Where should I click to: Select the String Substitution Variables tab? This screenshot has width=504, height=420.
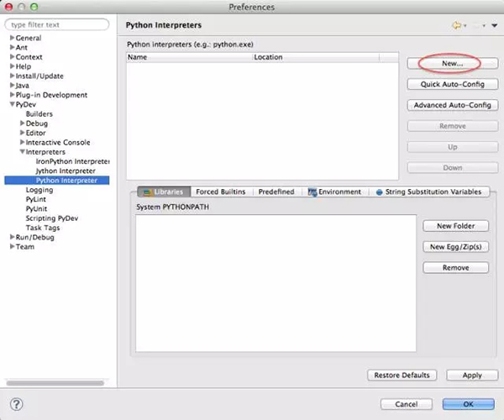click(x=428, y=192)
